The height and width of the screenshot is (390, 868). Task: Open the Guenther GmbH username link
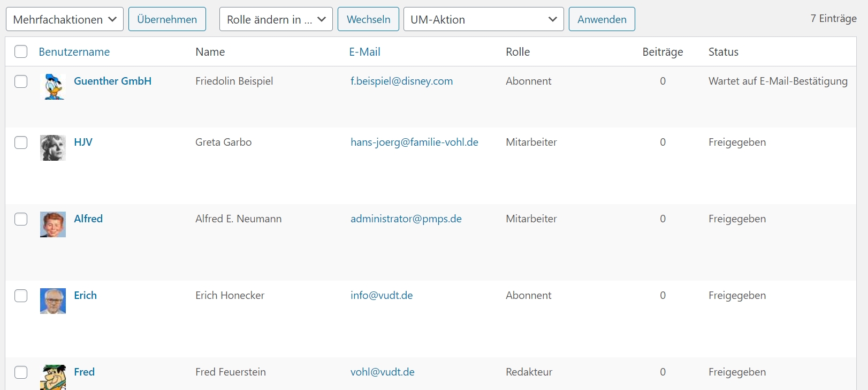click(x=112, y=81)
